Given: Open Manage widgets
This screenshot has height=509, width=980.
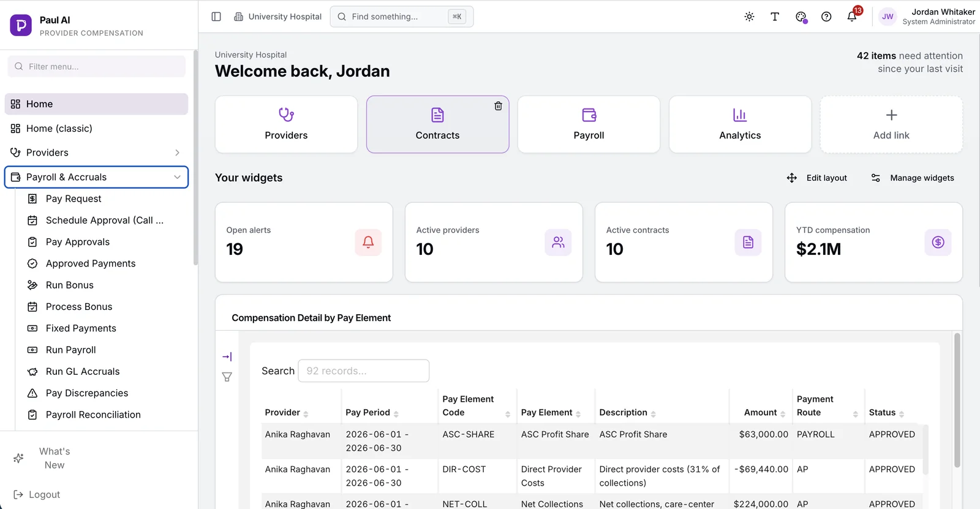Looking at the screenshot, I should tap(913, 178).
